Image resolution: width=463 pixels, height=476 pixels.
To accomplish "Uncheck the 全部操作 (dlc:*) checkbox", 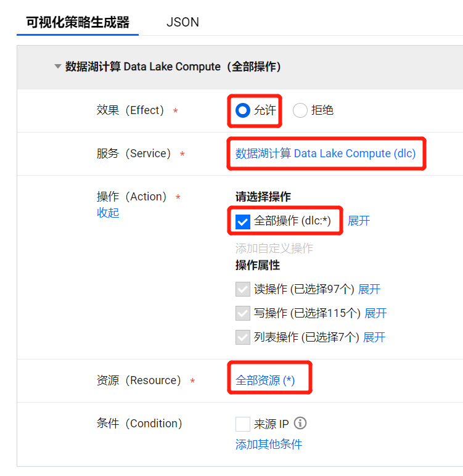I will point(243,221).
